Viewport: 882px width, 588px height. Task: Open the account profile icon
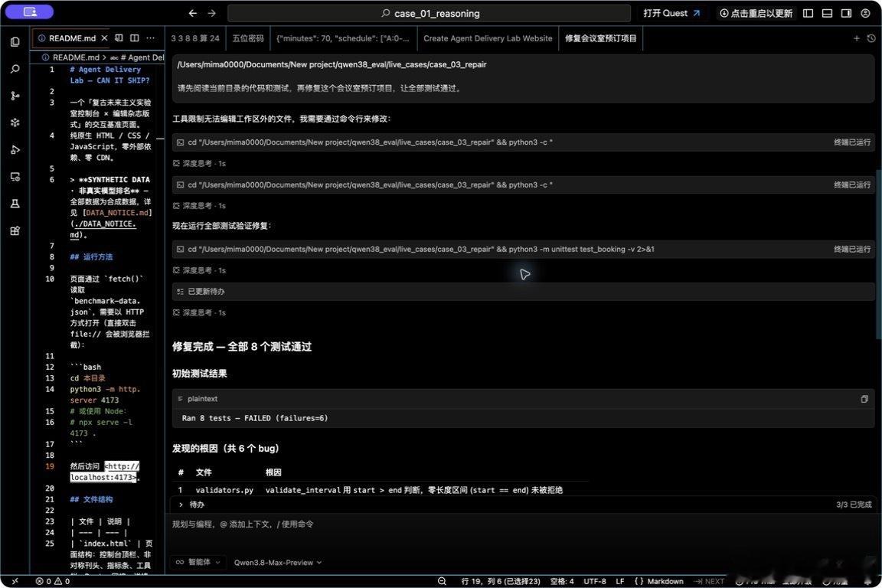pyautogui.click(x=865, y=13)
